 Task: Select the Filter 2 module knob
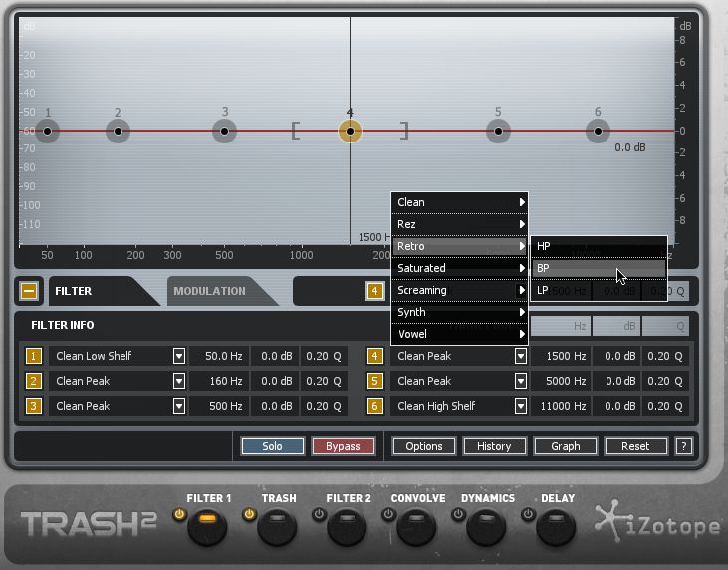(x=347, y=527)
